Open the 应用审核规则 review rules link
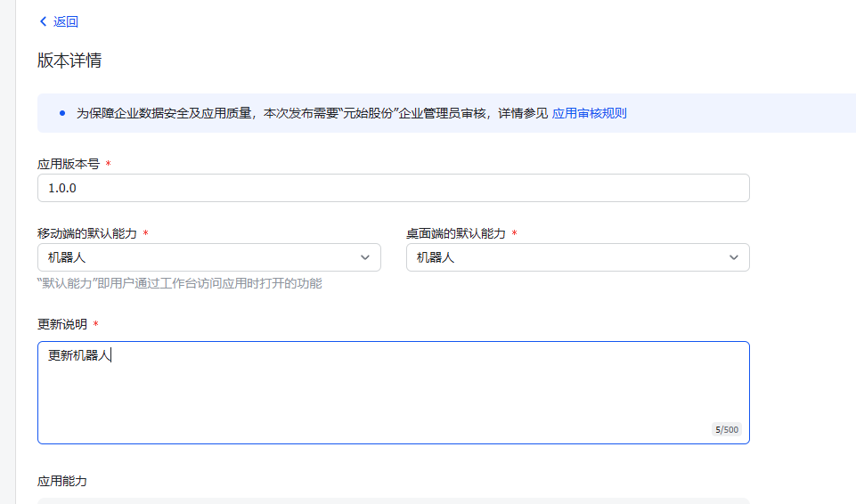The width and height of the screenshot is (856, 504). coord(589,113)
